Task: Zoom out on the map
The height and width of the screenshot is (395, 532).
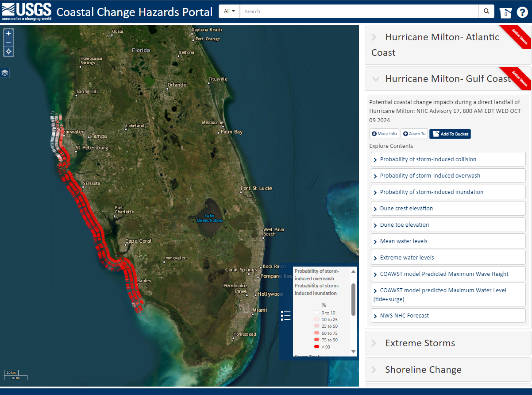Action: tap(8, 43)
